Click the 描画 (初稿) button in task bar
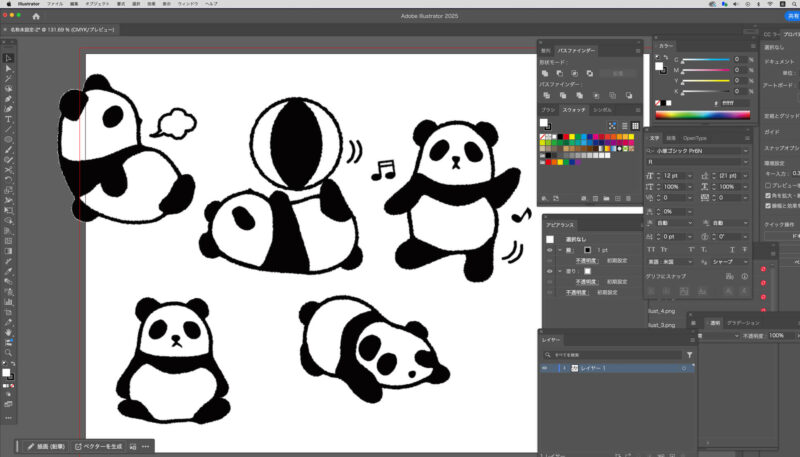The width and height of the screenshot is (800, 457). click(46, 446)
